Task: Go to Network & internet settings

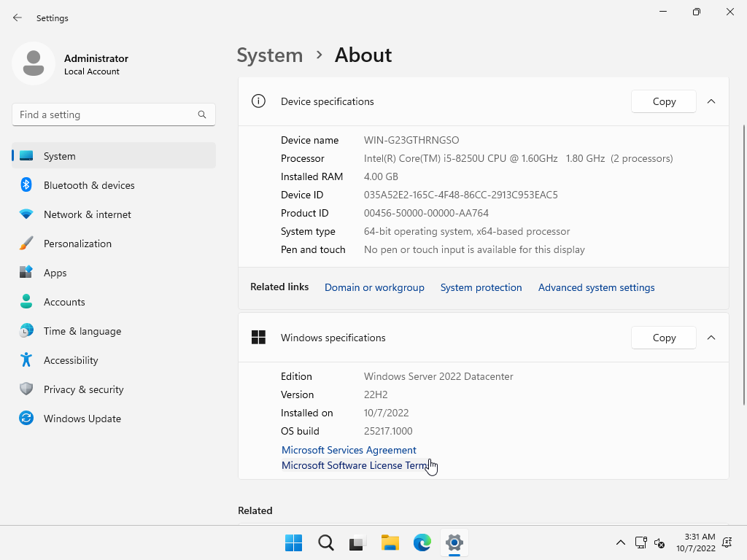Action: pos(114,214)
